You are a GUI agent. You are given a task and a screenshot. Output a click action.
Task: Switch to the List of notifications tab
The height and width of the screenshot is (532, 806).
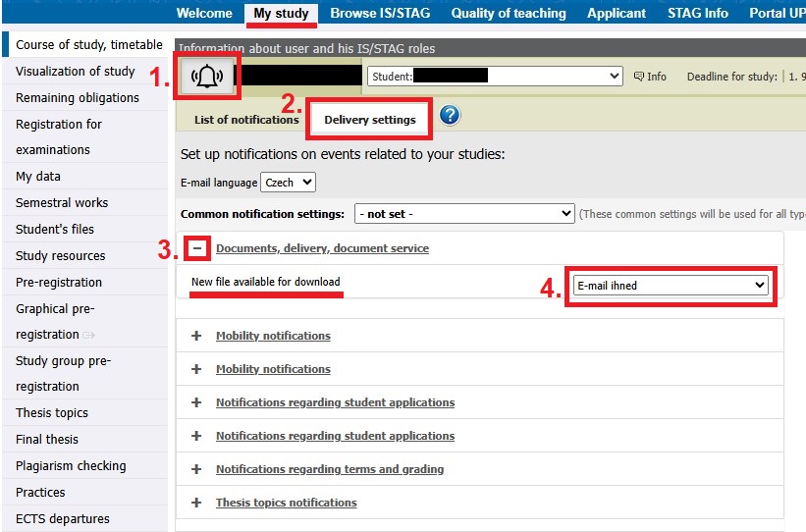coord(246,120)
